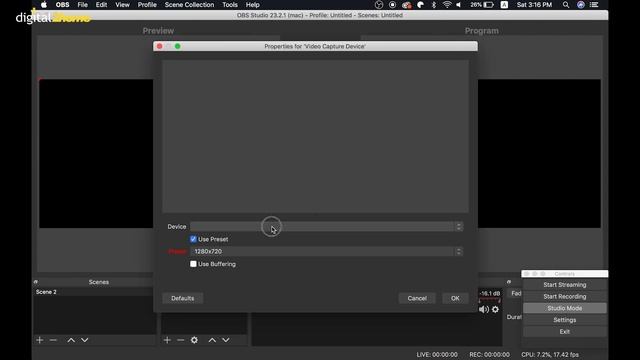Mute audio with mixer speaker icon
The height and width of the screenshot is (360, 640).
(x=484, y=309)
